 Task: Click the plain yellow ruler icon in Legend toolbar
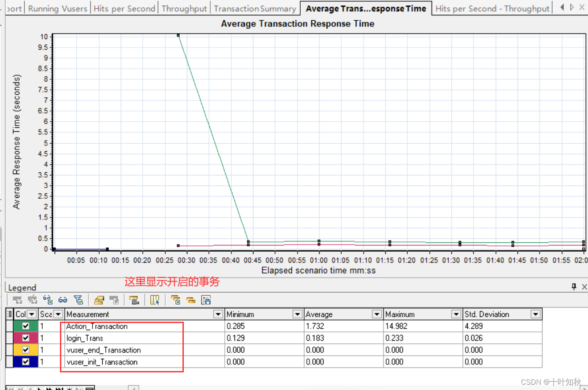(x=190, y=300)
